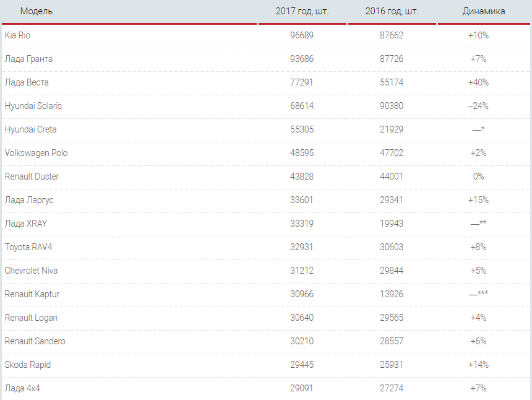The image size is (532, 400).
Task: Click the +40% dynamics for Лада Веста
Action: 478,82
